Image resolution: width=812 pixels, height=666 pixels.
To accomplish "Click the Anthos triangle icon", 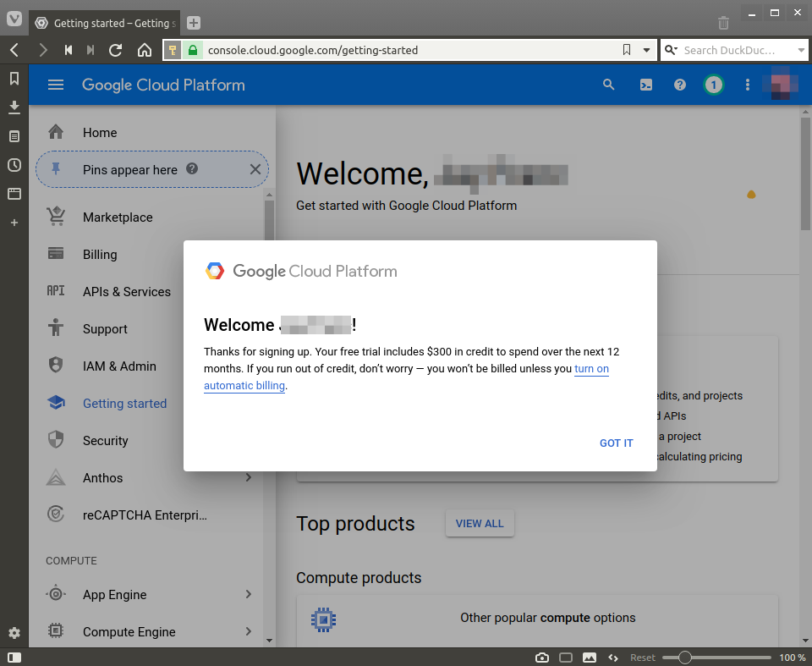I will coord(56,477).
